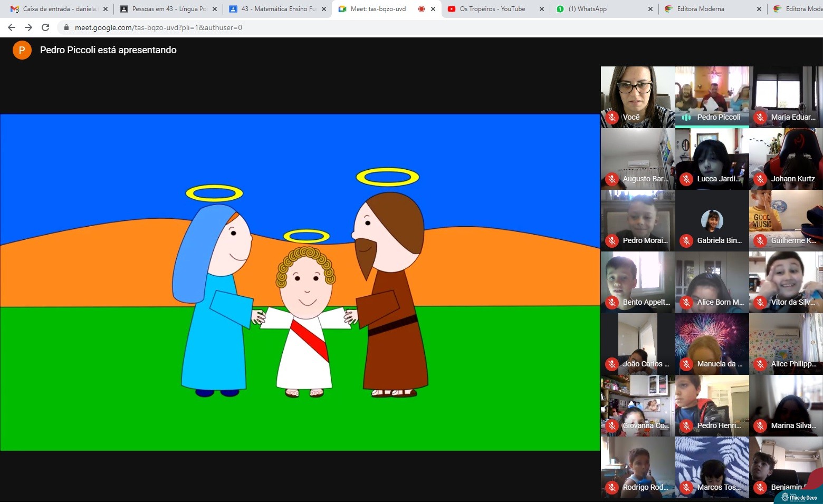
Task: Click muted mic icon on Você tile
Action: pos(612,118)
